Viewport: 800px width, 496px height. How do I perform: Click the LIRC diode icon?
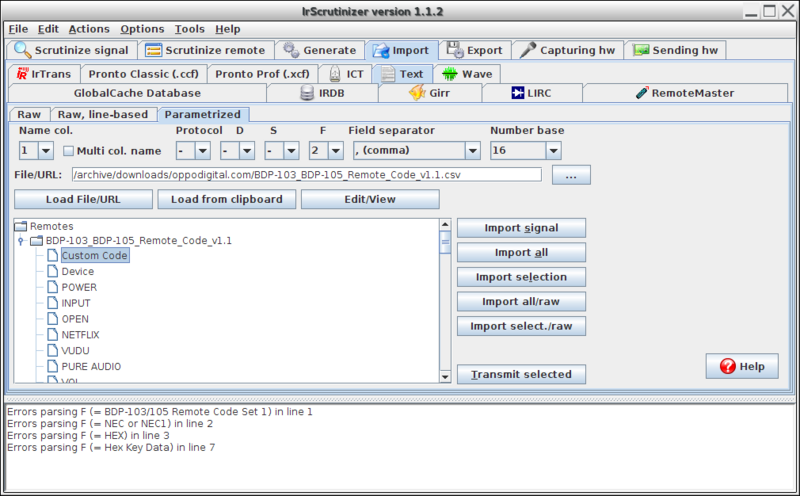tap(517, 93)
